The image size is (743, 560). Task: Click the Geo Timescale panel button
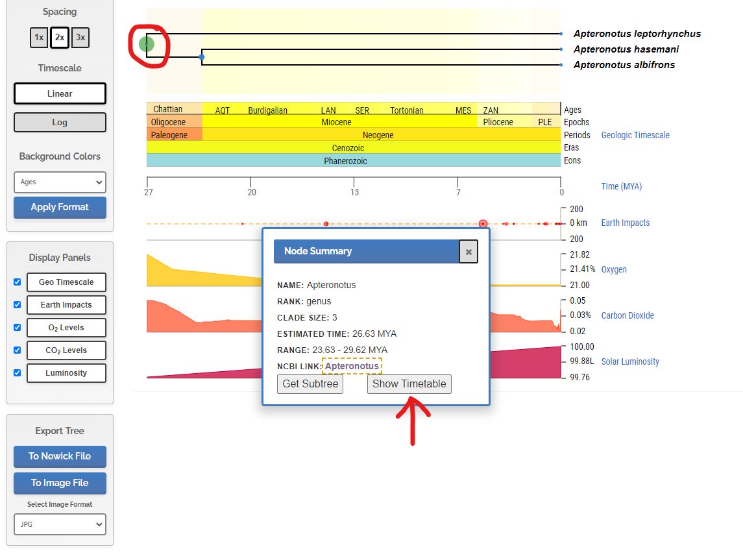click(66, 282)
